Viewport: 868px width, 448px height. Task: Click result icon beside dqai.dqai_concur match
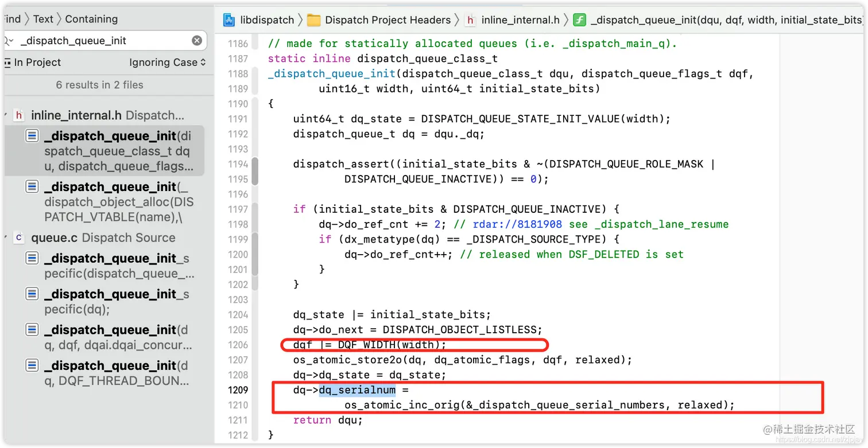(32, 330)
